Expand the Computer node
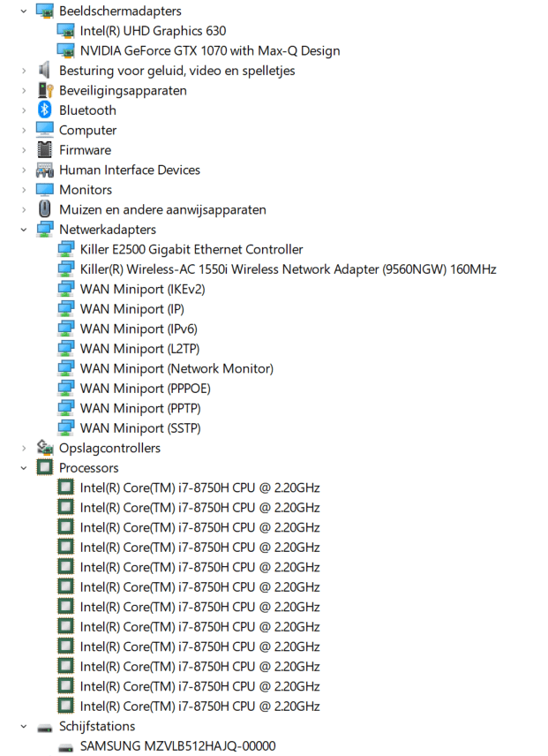 (x=24, y=130)
